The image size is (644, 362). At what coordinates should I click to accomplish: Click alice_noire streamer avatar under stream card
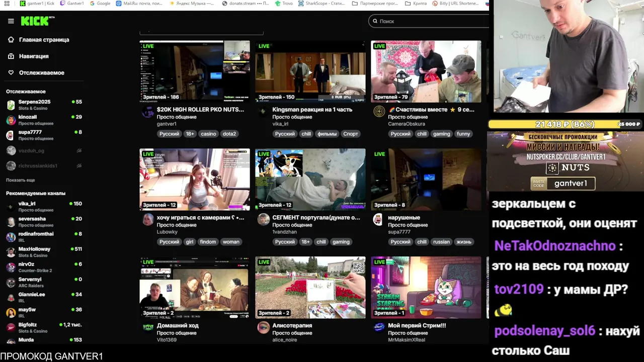click(264, 328)
